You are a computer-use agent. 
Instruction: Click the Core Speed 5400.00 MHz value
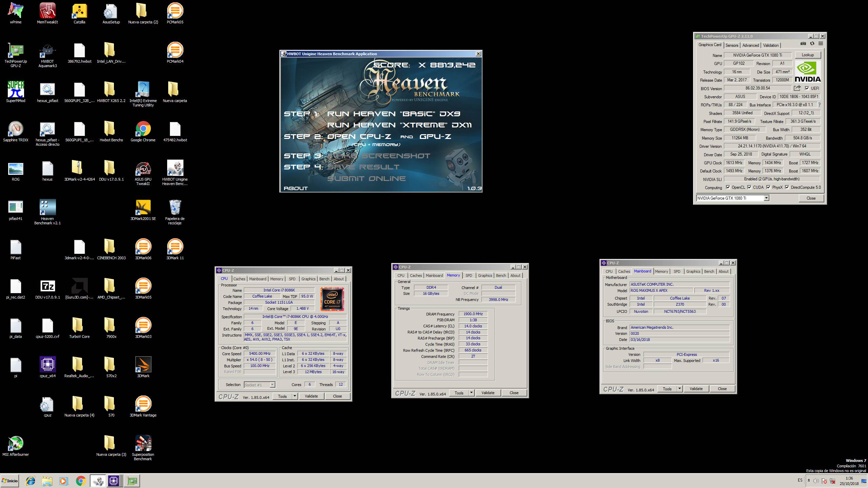pos(260,353)
